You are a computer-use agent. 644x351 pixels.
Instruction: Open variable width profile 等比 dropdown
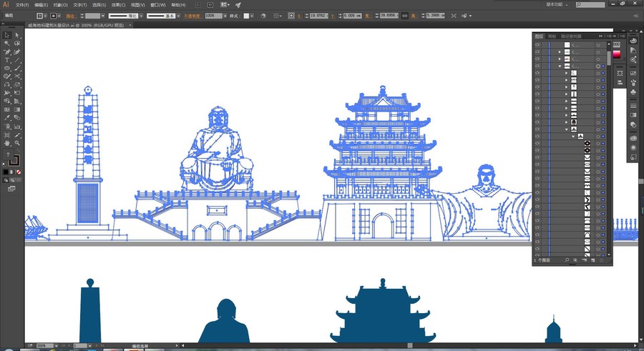click(x=141, y=16)
